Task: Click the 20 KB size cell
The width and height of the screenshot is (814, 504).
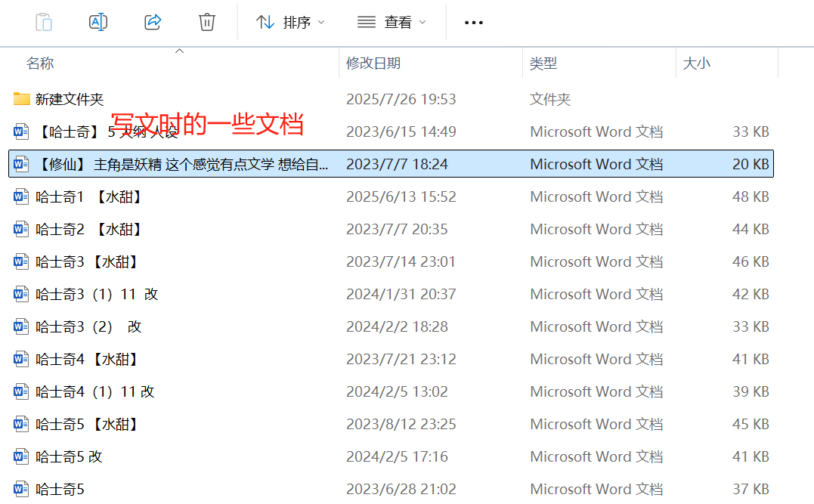Action: [751, 164]
